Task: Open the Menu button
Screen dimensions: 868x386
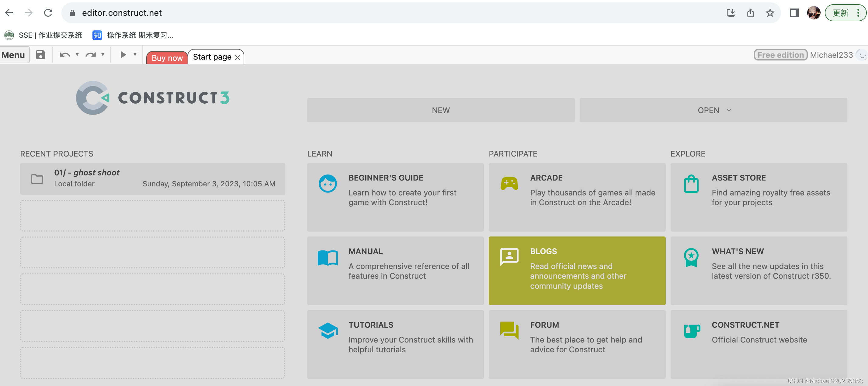Action: (13, 55)
